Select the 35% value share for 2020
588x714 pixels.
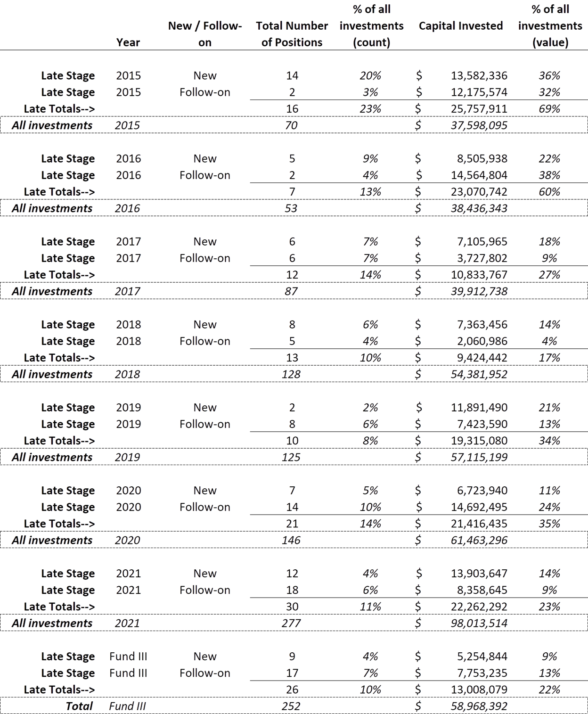click(549, 524)
